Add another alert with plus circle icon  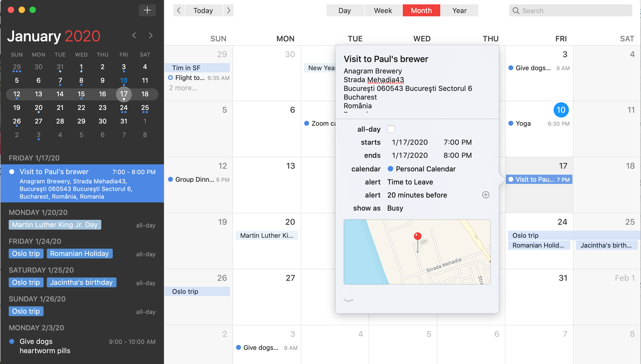(x=486, y=195)
